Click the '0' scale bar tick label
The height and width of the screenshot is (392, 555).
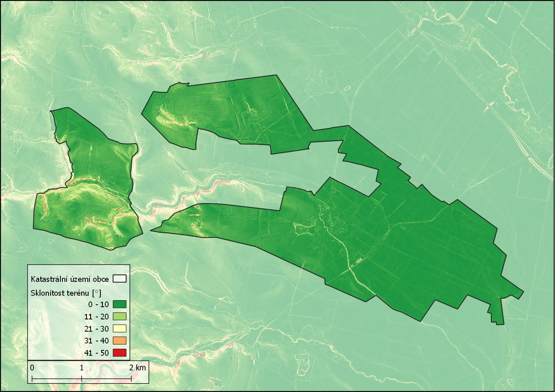coord(32,368)
